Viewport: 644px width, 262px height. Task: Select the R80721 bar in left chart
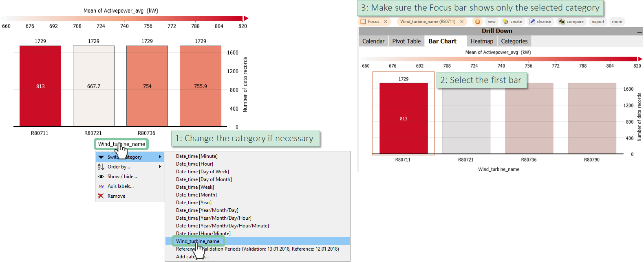pyautogui.click(x=94, y=86)
